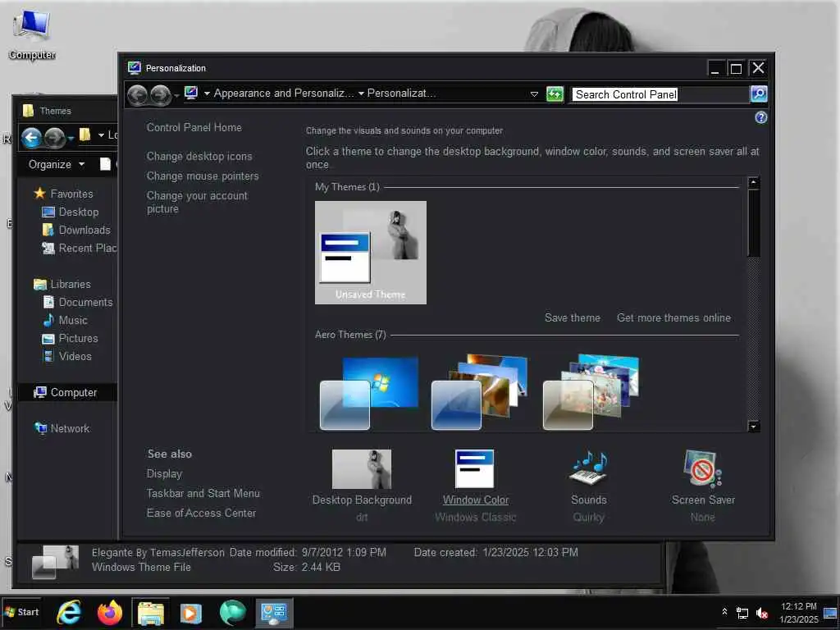This screenshot has height=630, width=840.
Task: Expand the Personalization breadcrumb arrow
Action: pyautogui.click(x=361, y=94)
